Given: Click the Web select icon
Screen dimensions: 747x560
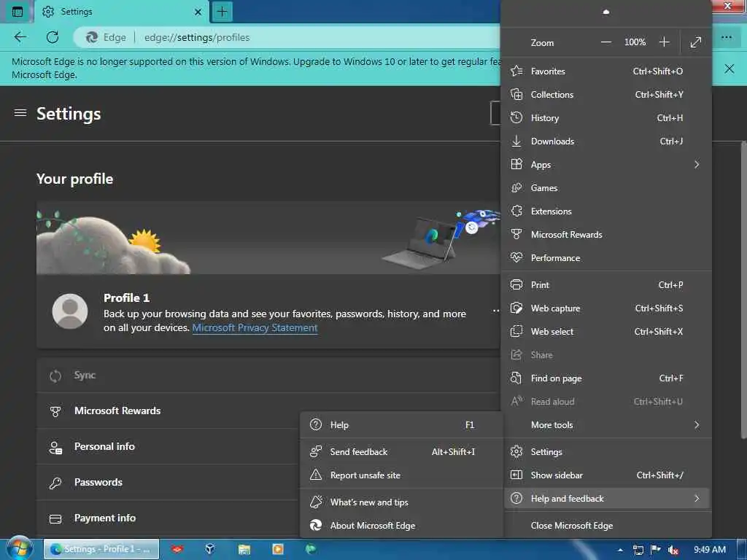Looking at the screenshot, I should (516, 332).
